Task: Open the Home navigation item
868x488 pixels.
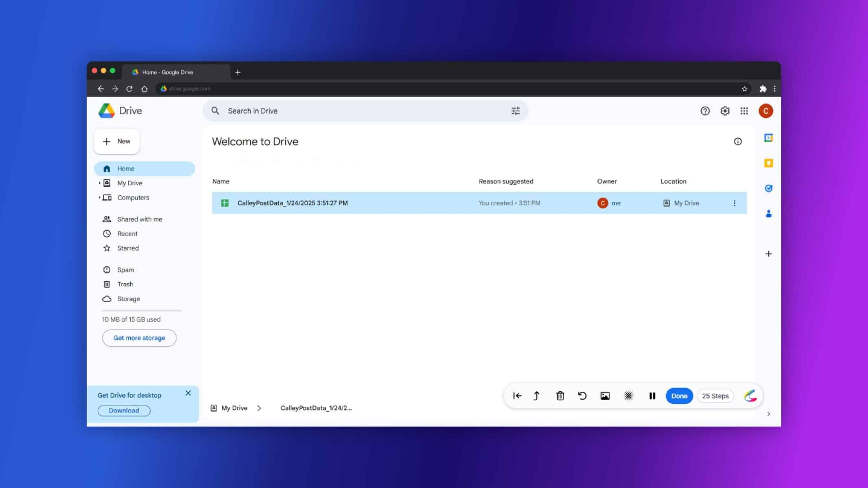Action: click(126, 169)
